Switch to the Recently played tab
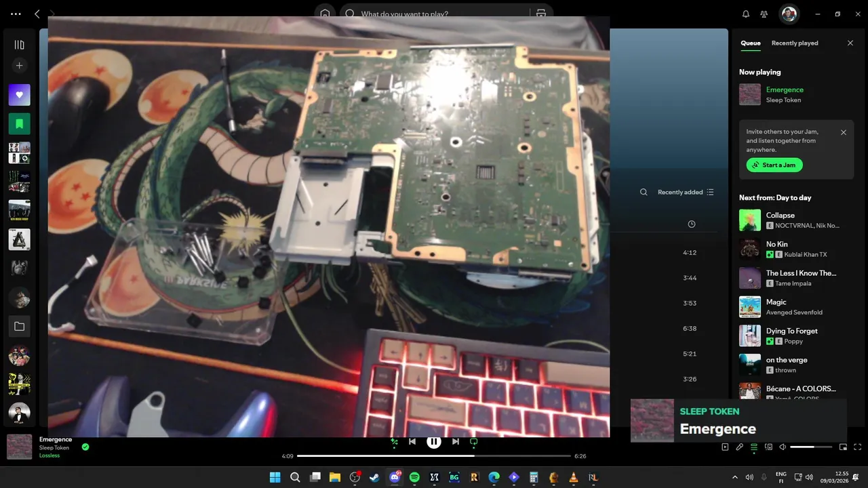868x488 pixels. pyautogui.click(x=795, y=43)
